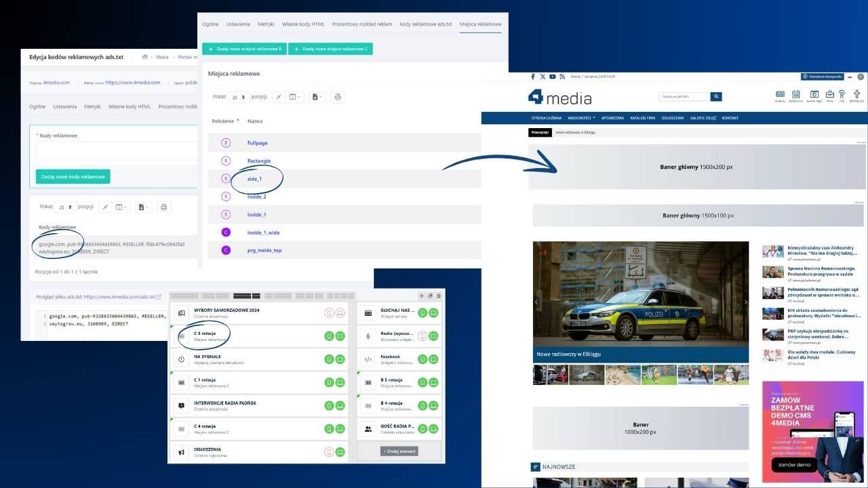Screen dimensions: 868x488
Task: Open the side_1 ad placement link
Action: point(254,179)
